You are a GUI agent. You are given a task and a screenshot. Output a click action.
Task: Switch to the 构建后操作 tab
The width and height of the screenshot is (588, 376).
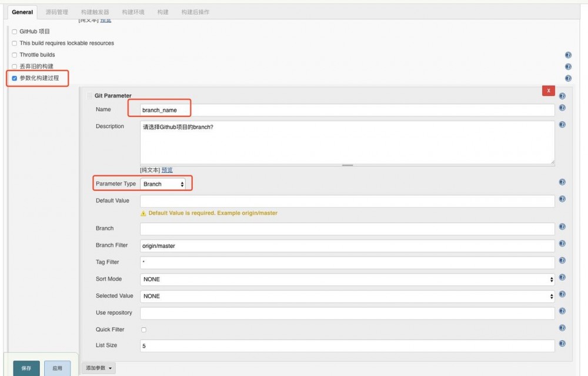195,12
